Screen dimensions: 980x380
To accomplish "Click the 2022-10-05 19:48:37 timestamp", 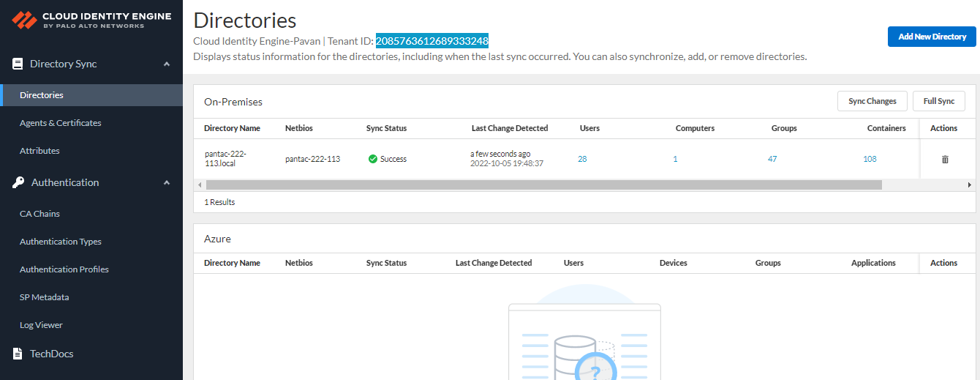I will coord(507,164).
